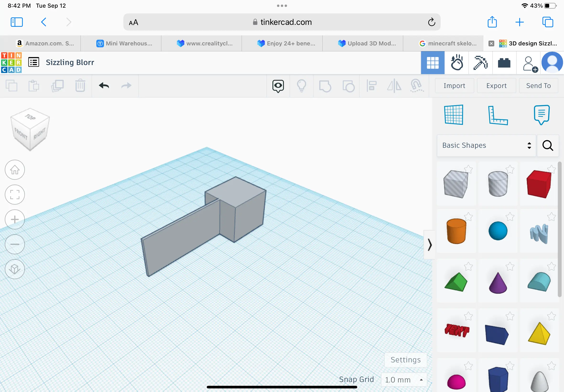Place a Workplane using grid icon
This screenshot has width=564, height=392.
click(454, 115)
